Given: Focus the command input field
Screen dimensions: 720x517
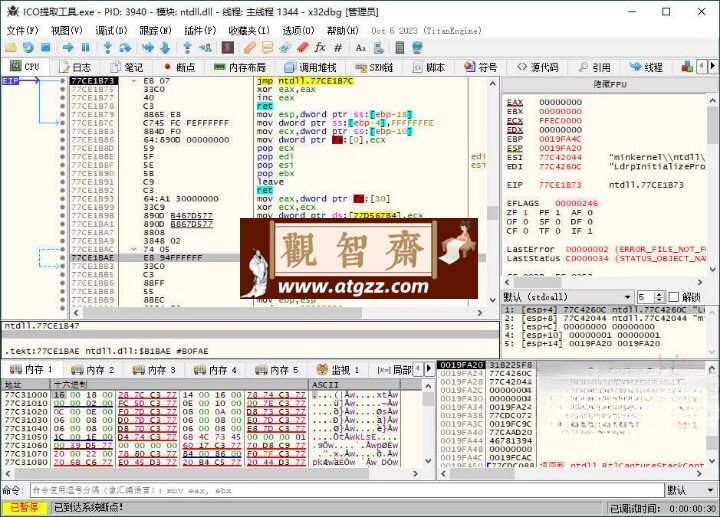Looking at the screenshot, I should [x=347, y=490].
